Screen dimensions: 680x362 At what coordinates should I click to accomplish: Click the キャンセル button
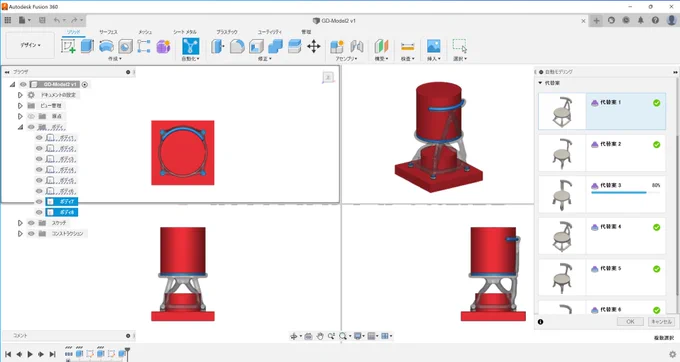coord(661,322)
